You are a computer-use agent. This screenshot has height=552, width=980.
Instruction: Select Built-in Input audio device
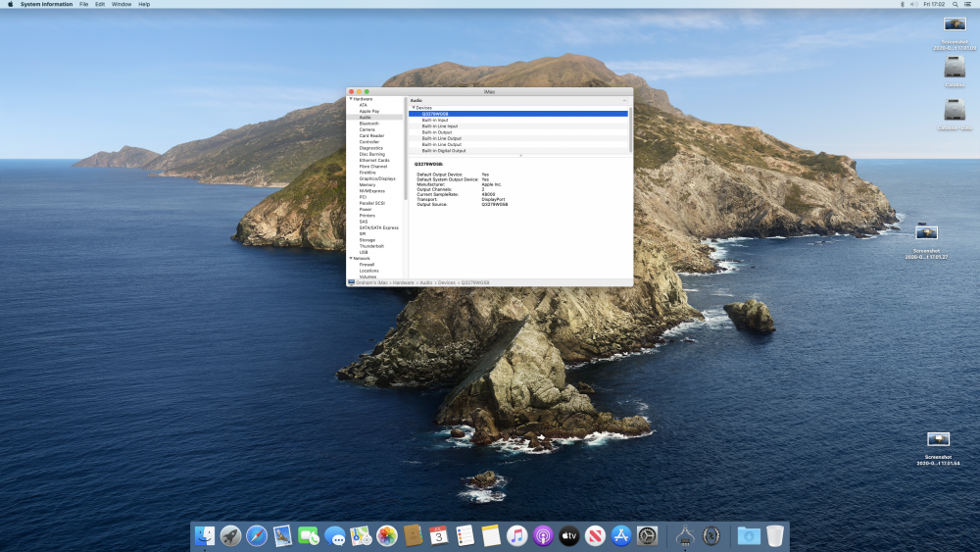(x=518, y=120)
